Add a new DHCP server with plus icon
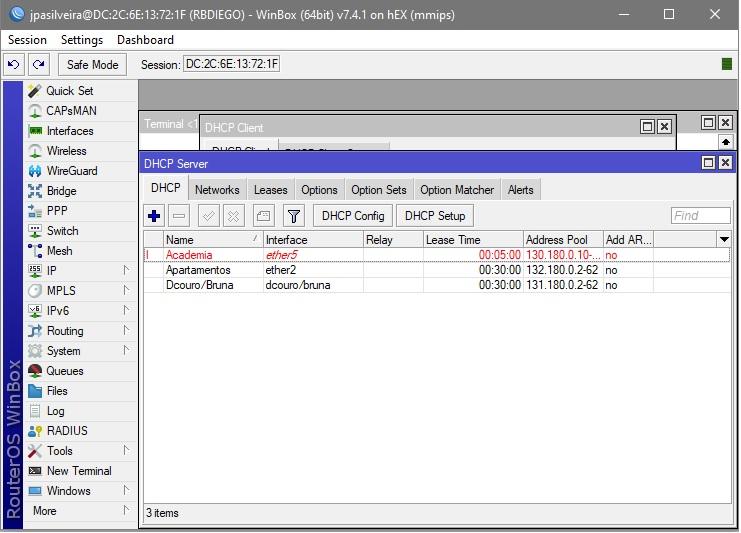 [154, 216]
